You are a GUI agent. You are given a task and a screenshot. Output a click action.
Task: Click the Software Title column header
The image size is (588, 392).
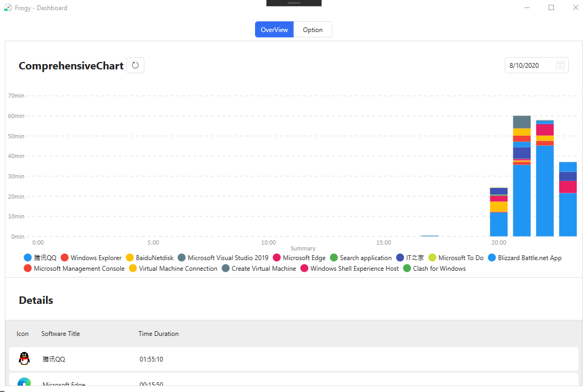tap(60, 334)
